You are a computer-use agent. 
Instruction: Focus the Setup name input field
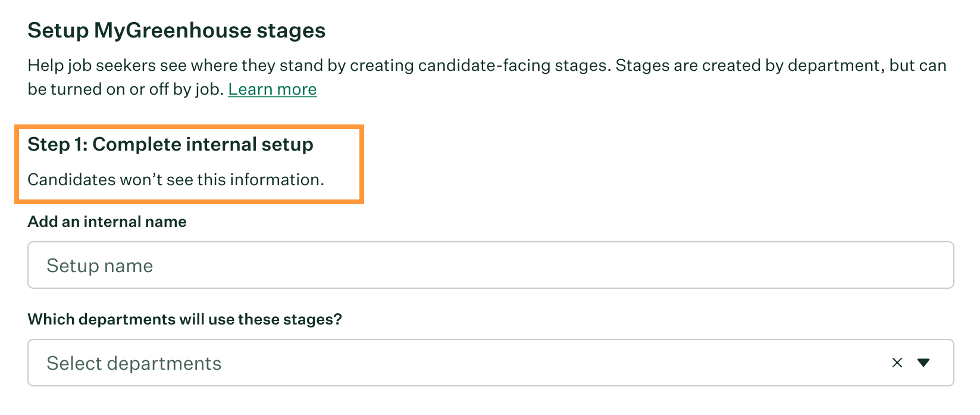click(x=490, y=265)
